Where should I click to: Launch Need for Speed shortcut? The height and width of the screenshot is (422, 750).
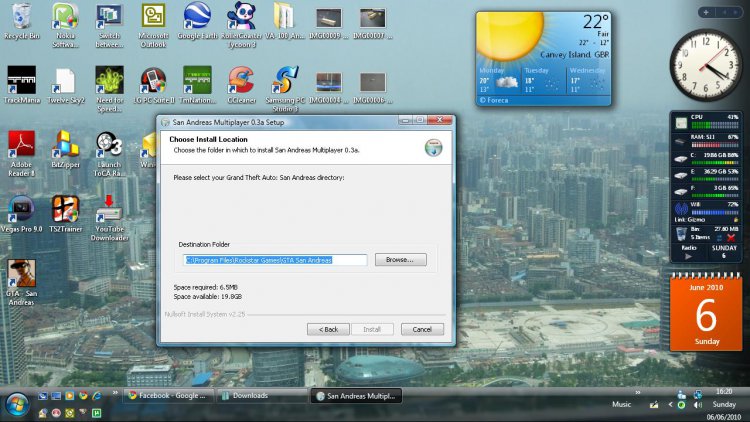tap(110, 89)
